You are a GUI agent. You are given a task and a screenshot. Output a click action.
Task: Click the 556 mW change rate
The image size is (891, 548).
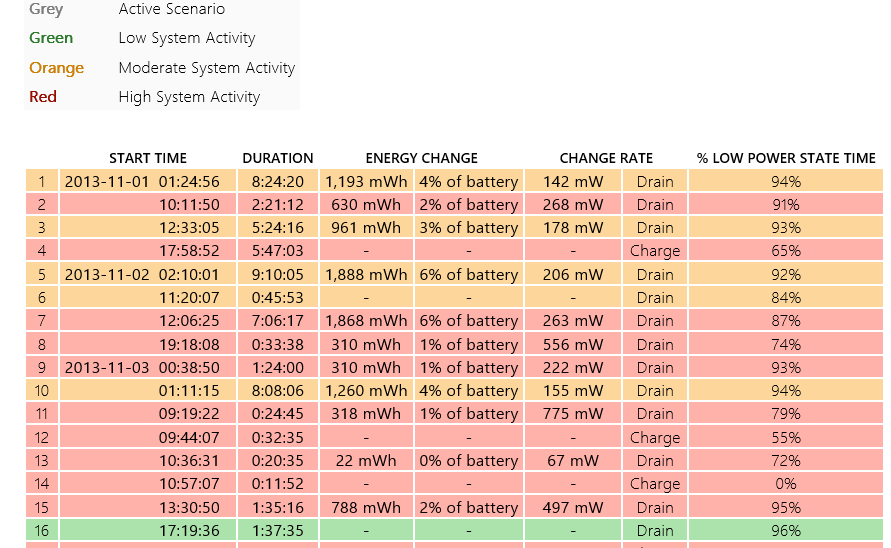pos(572,344)
